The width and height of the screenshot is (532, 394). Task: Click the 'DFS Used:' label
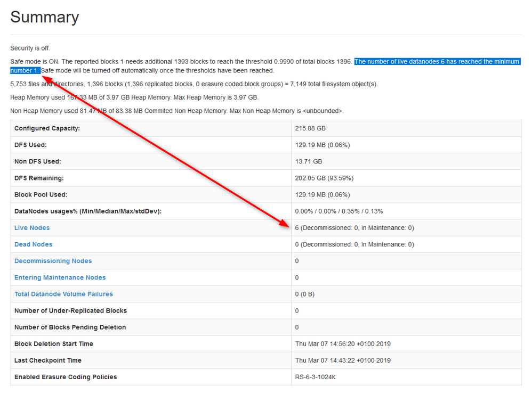30,145
